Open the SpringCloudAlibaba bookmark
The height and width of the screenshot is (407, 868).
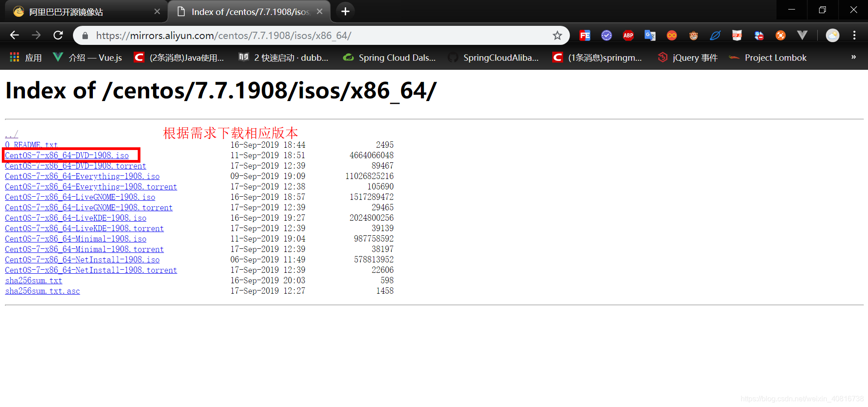[494, 58]
